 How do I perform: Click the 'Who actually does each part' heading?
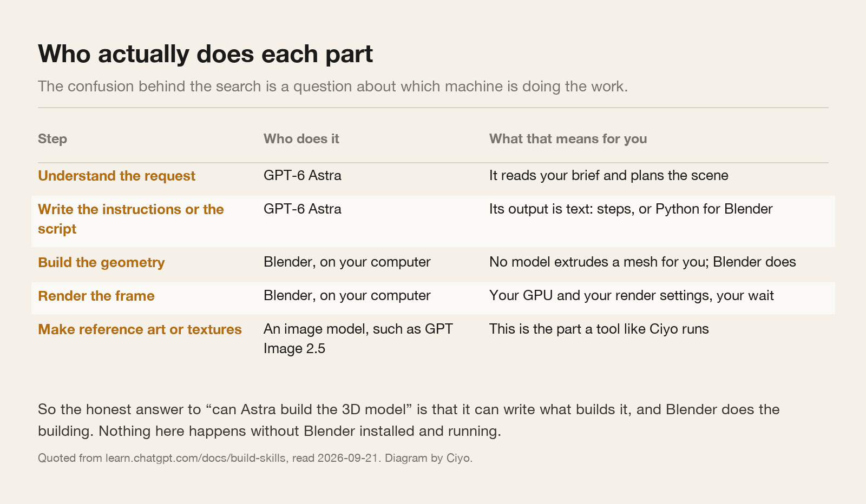tap(205, 54)
